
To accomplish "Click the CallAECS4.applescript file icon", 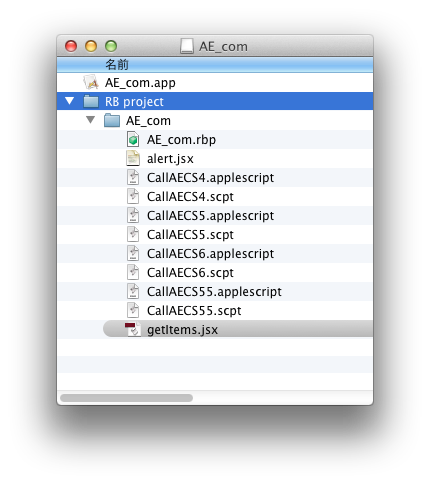I will point(133,177).
